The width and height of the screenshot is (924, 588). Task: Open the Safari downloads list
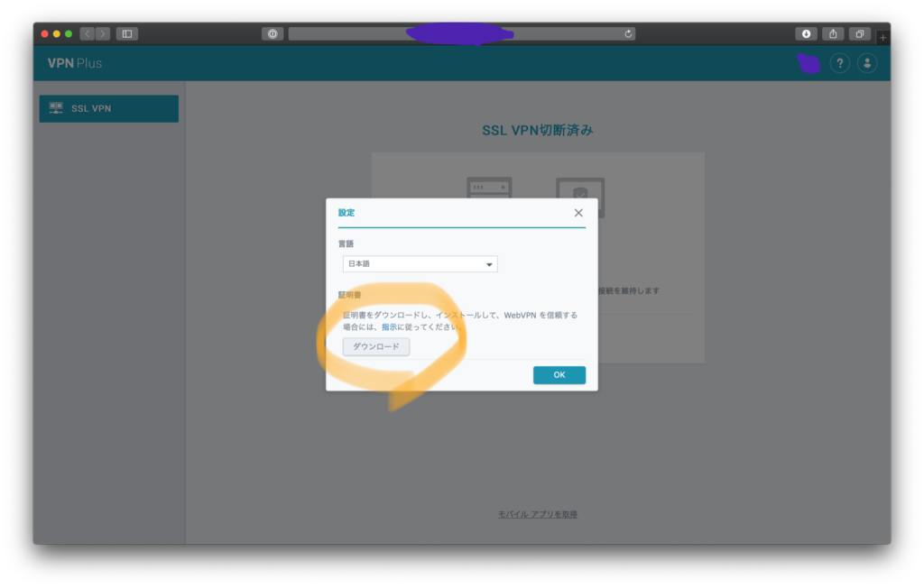[806, 33]
